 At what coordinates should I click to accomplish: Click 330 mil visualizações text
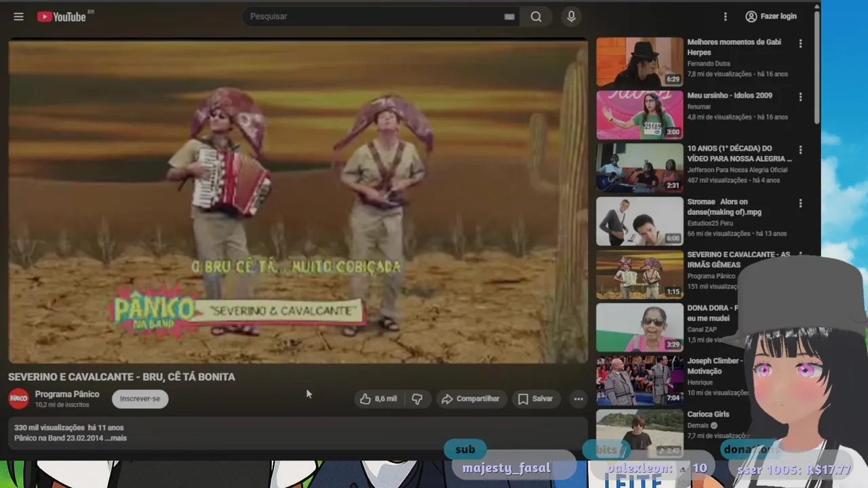coord(50,428)
